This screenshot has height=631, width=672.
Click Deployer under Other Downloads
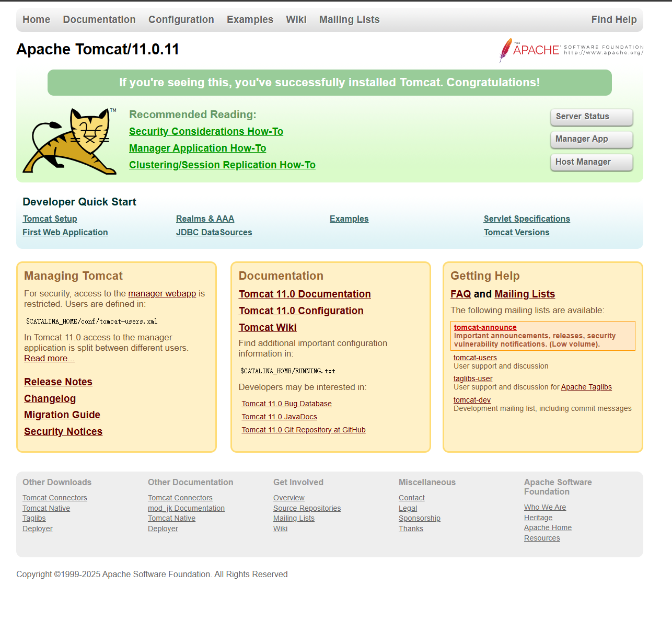point(38,529)
